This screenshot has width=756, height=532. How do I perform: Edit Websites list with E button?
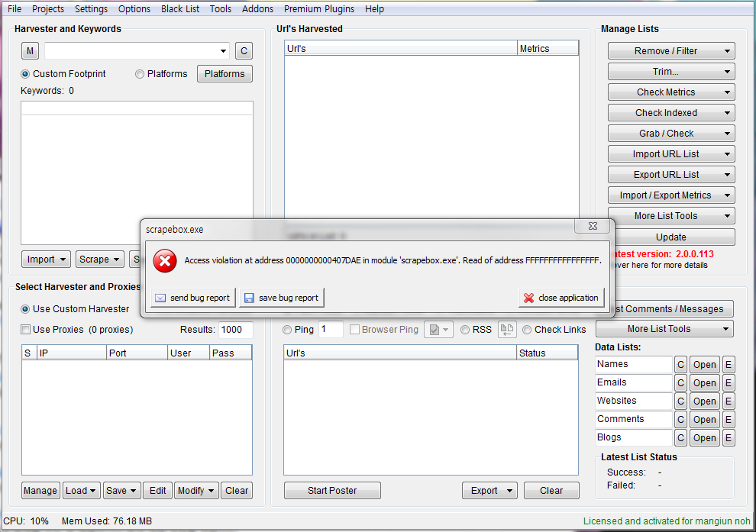[x=728, y=401]
